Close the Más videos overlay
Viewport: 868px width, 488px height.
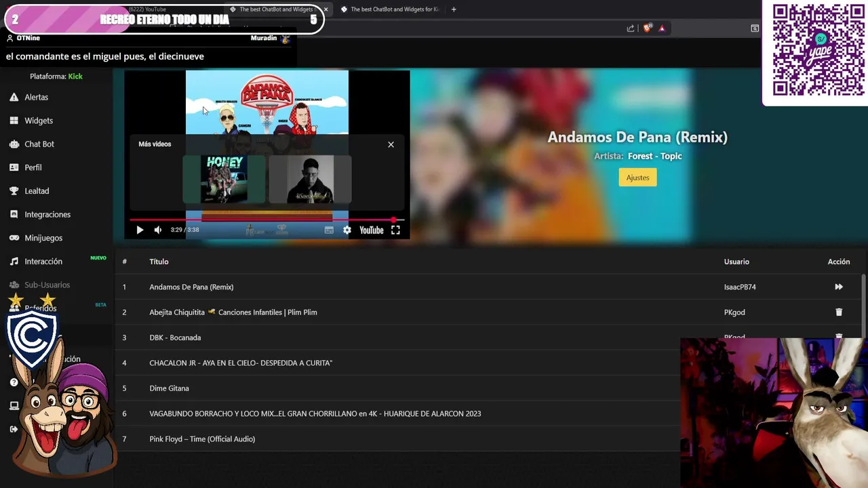391,144
